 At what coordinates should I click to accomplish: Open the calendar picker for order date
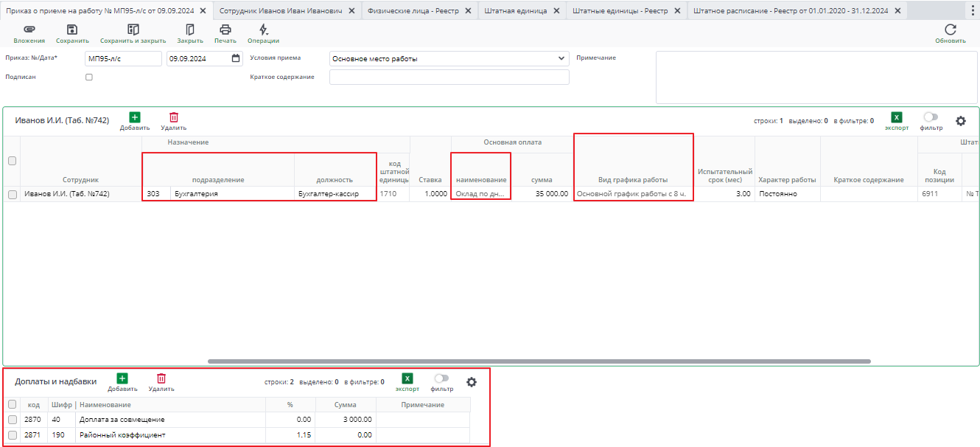point(236,58)
